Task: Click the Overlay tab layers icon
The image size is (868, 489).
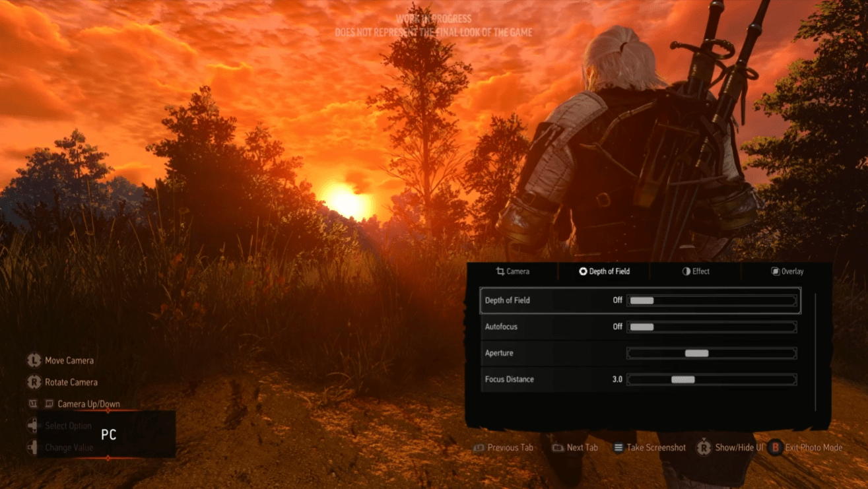Action: pyautogui.click(x=776, y=271)
